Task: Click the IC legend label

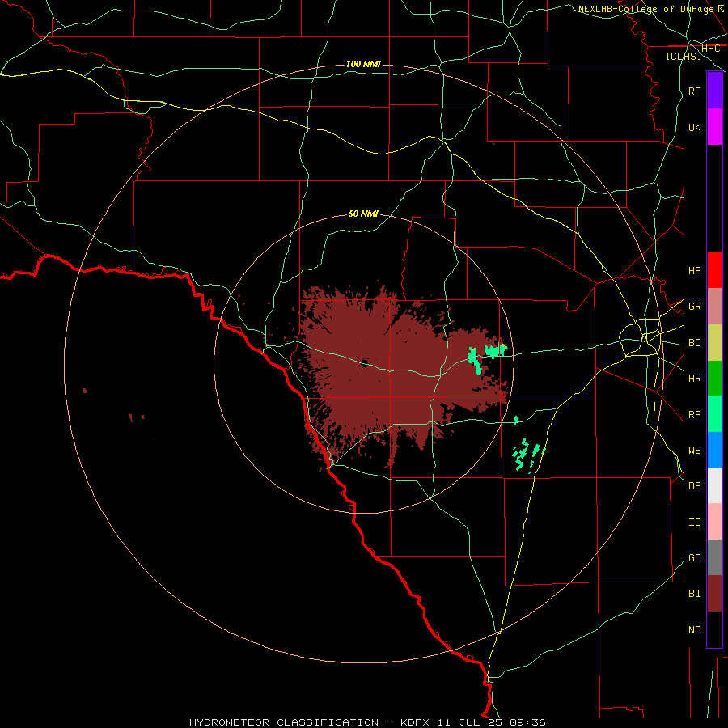Action: pos(695,523)
